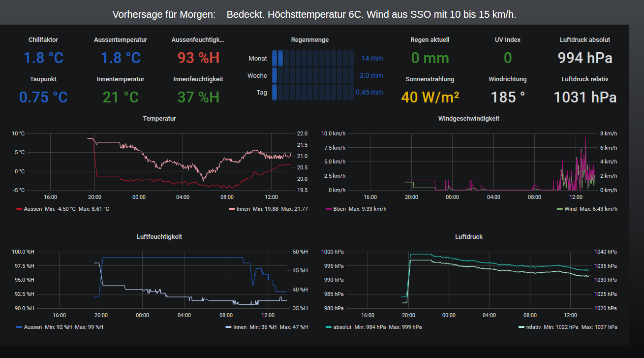Click the Innenfeuchtigkeit value 37 %H
The width and height of the screenshot is (644, 358).
click(198, 97)
